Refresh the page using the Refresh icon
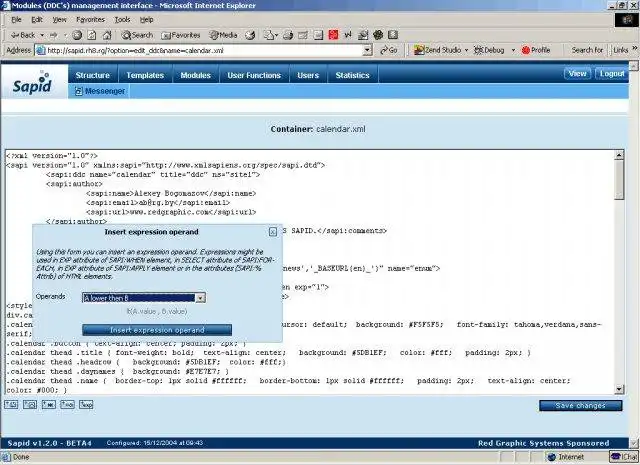Viewport: 640px width, 465px height. point(92,36)
